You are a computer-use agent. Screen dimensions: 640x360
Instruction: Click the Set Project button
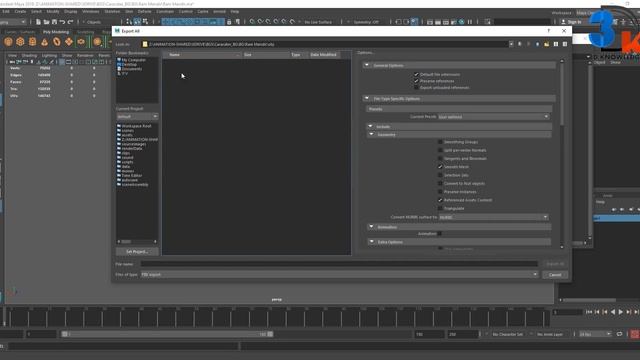pyautogui.click(x=137, y=251)
